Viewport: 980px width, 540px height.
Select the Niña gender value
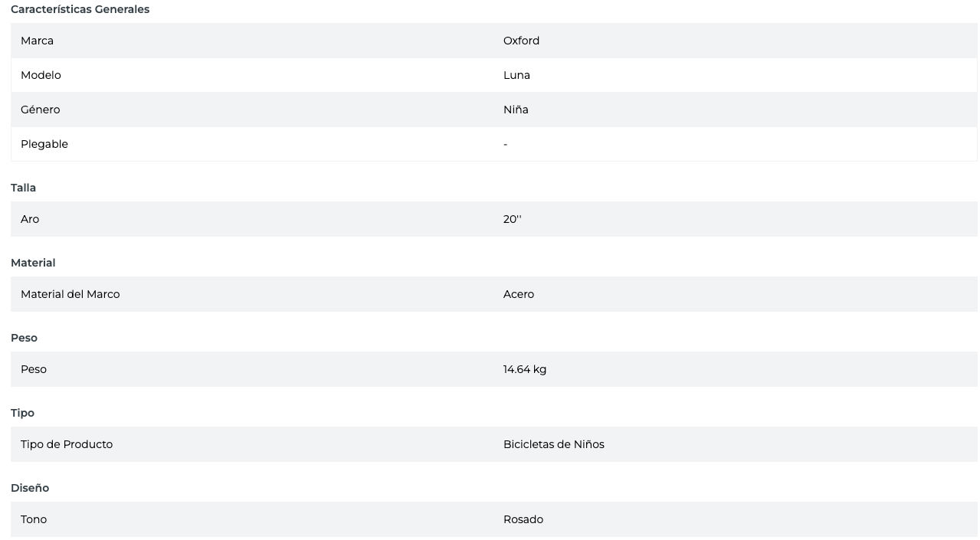click(x=516, y=110)
